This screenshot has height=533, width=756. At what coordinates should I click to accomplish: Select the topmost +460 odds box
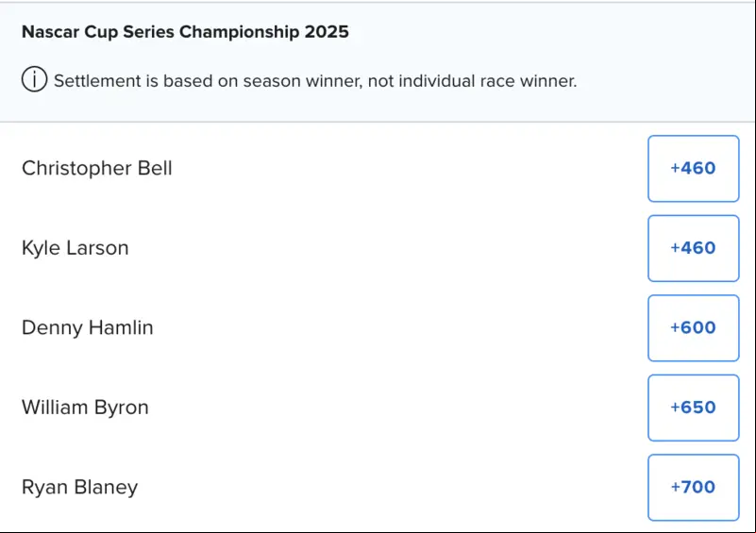click(x=694, y=168)
